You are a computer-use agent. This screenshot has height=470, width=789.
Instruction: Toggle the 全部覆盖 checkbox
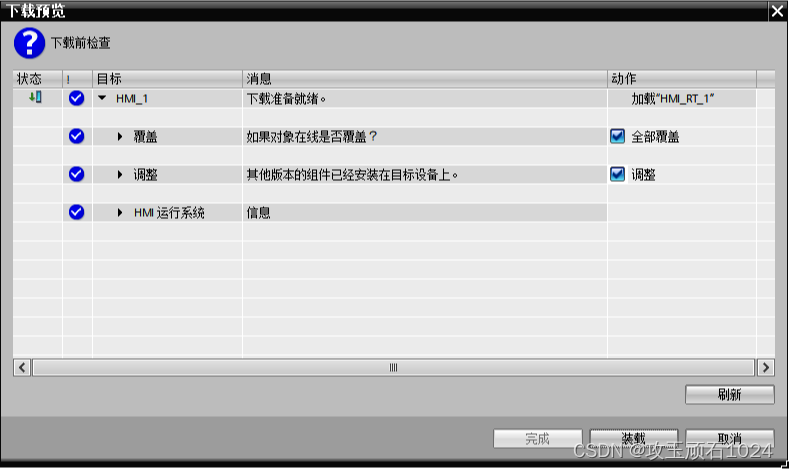pyautogui.click(x=617, y=136)
